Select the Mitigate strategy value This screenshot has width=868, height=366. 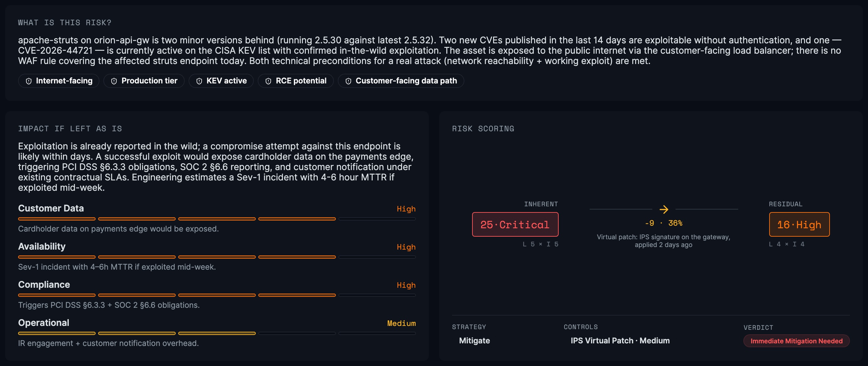(474, 341)
